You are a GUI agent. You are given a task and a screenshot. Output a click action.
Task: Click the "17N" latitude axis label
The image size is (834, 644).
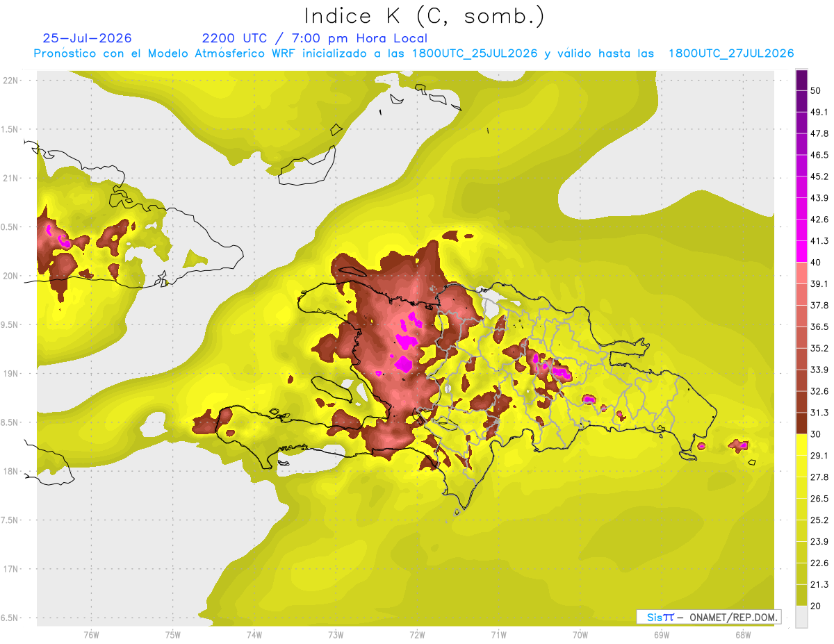pyautogui.click(x=11, y=569)
